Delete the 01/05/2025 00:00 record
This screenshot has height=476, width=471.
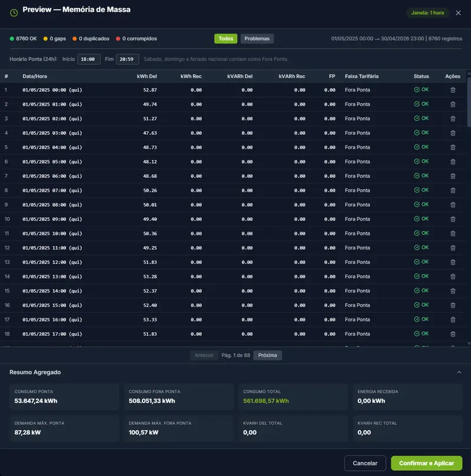click(x=453, y=90)
